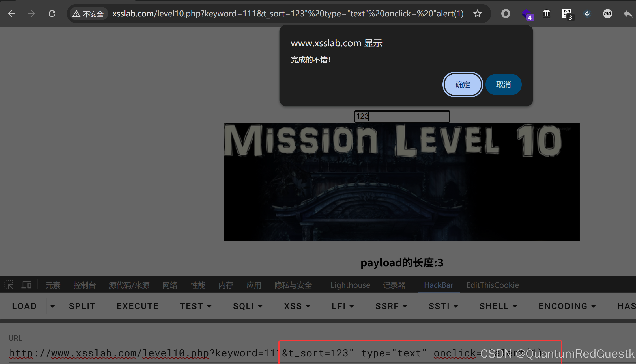Reload the current page
This screenshot has height=364, width=636.
[x=52, y=14]
